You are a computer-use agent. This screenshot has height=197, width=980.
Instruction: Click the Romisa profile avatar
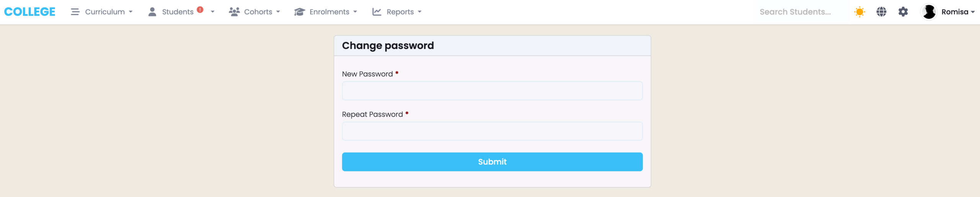click(x=929, y=12)
